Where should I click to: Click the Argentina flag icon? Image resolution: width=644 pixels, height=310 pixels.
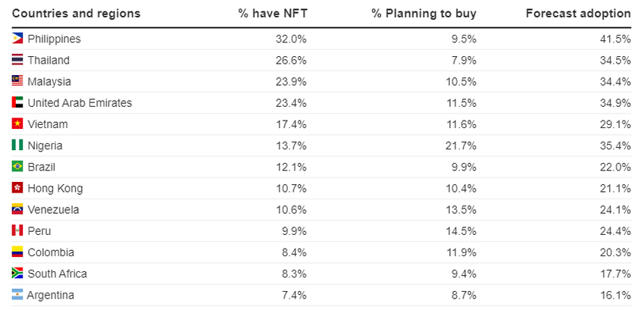pos(17,295)
